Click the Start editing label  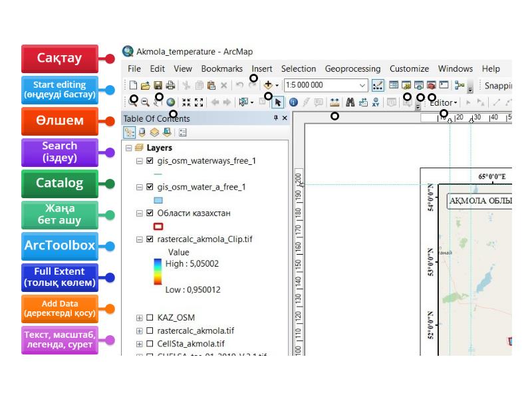tap(60, 90)
